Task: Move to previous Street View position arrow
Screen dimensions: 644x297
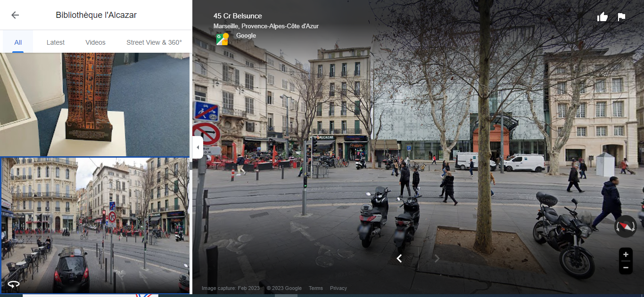Action: (x=399, y=258)
